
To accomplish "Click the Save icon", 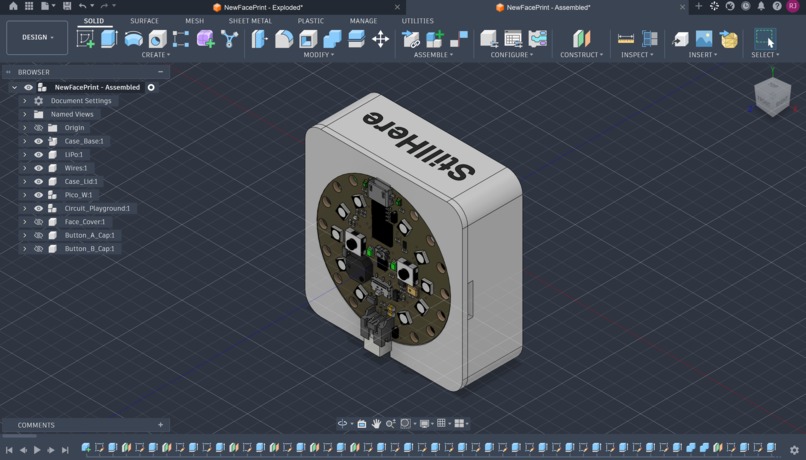I will (x=67, y=6).
